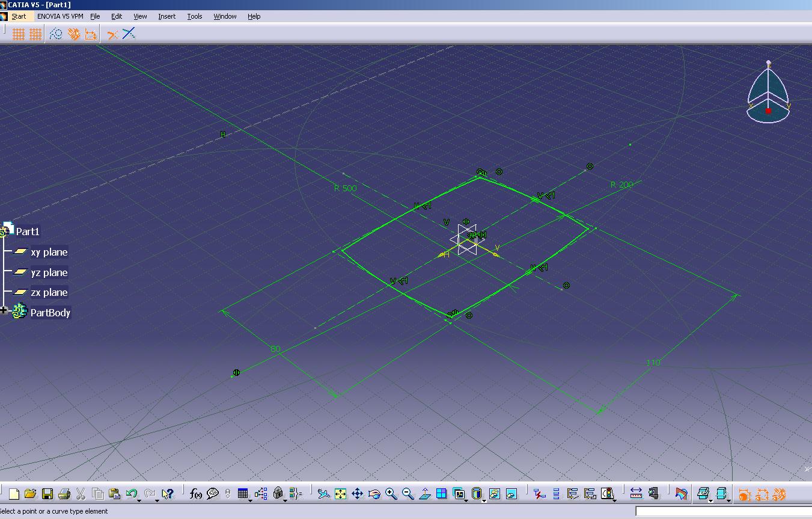The height and width of the screenshot is (519, 812).
Task: Toggle Geometrical Constraints icon
Action: click(x=73, y=34)
